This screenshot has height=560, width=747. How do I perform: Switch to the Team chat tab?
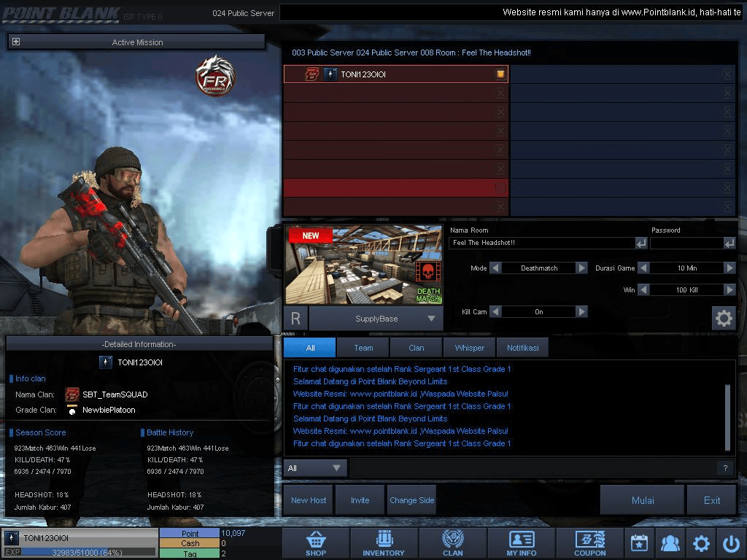363,348
